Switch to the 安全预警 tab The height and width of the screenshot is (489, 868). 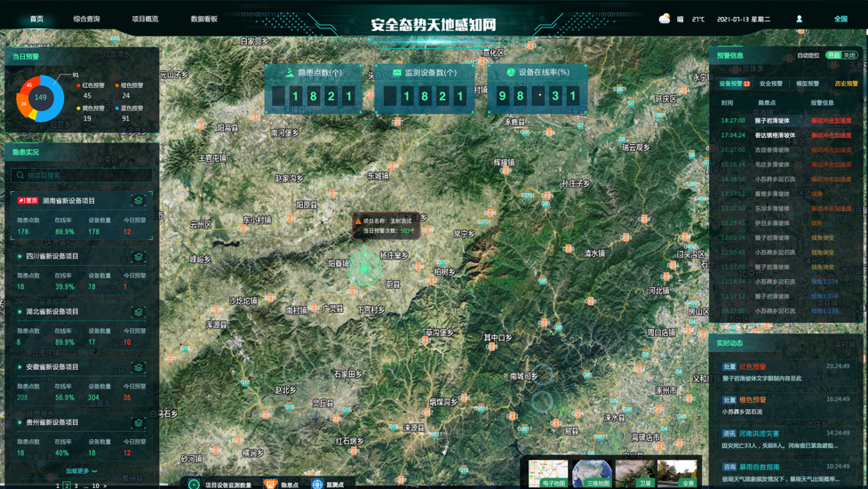coord(771,84)
